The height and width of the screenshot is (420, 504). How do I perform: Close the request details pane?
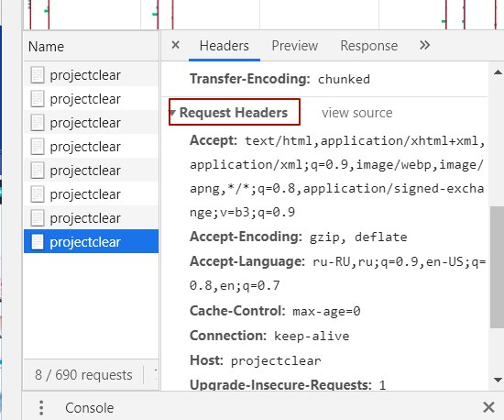click(176, 45)
